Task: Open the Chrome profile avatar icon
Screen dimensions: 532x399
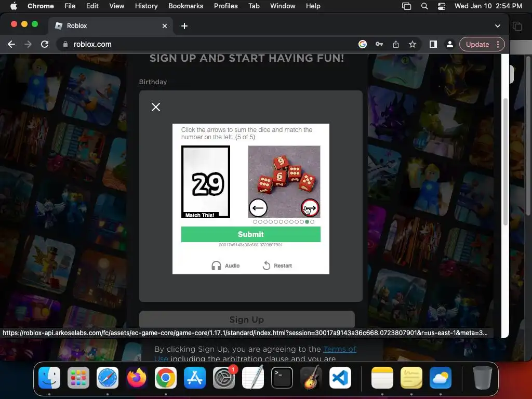Action: 449,44
